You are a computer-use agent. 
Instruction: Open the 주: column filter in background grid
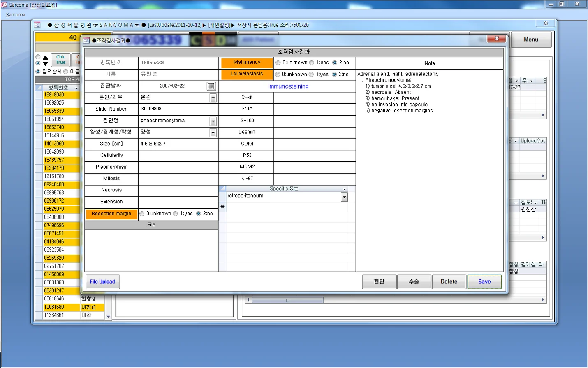click(532, 81)
